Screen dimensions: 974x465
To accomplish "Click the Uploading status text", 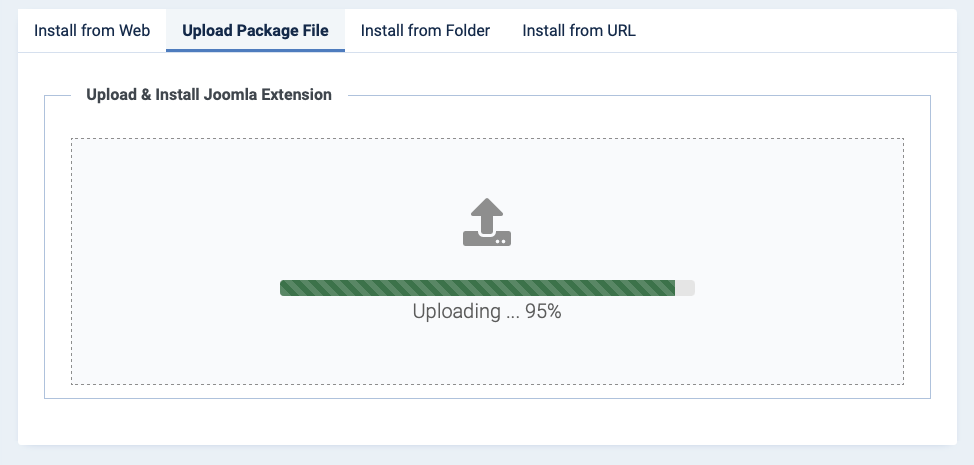I will pyautogui.click(x=487, y=312).
